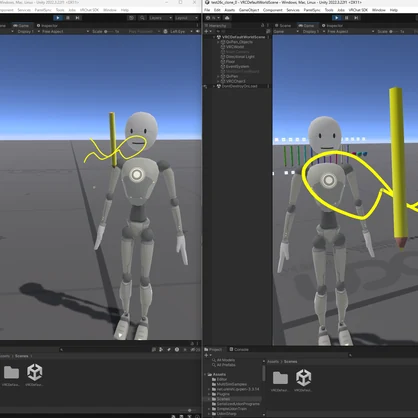Open undo history icon in left toolbar
Image resolution: width=418 pixels, height=418 pixels.
[131, 18]
